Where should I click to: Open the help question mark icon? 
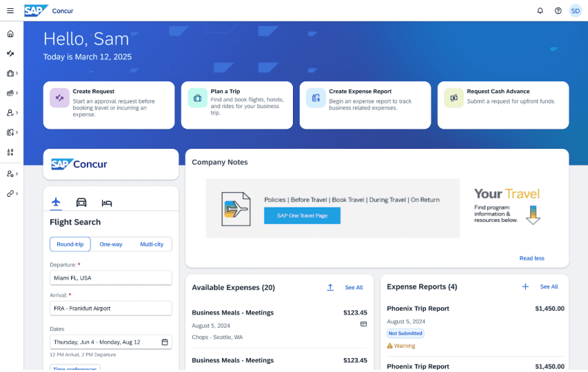tap(558, 10)
